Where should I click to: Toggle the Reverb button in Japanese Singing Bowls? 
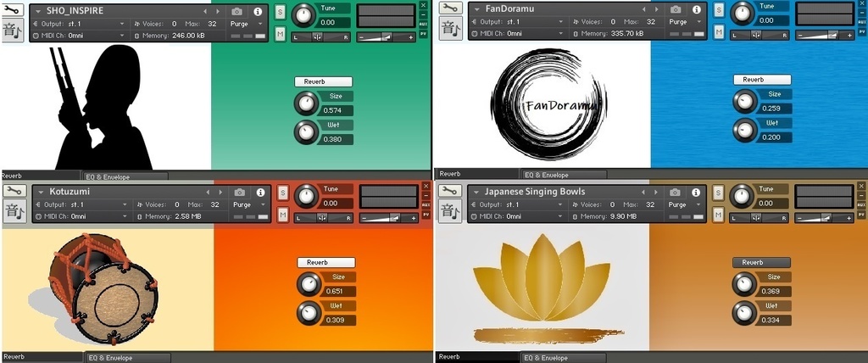point(761,262)
